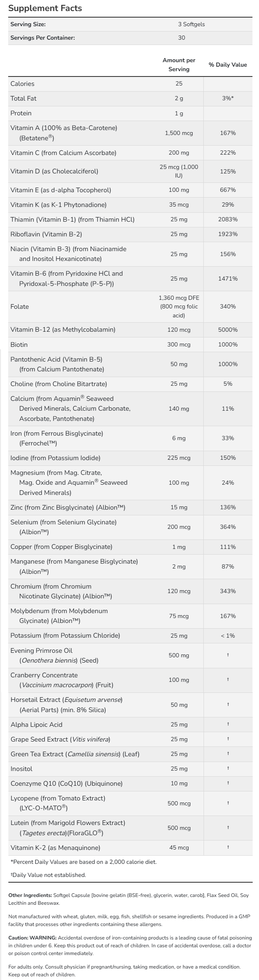259x980 pixels.
Task: Click the % Daily Value column header
Action: (x=227, y=65)
